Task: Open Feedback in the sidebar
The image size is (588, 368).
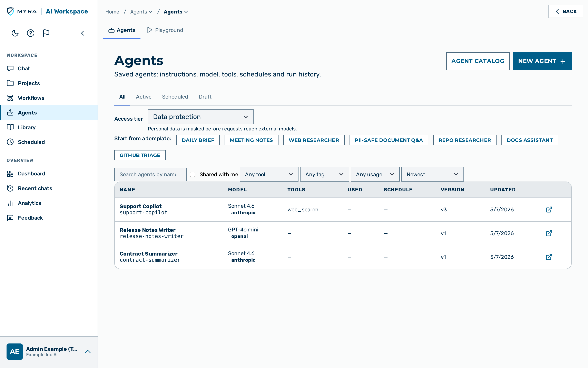Action: (49, 218)
